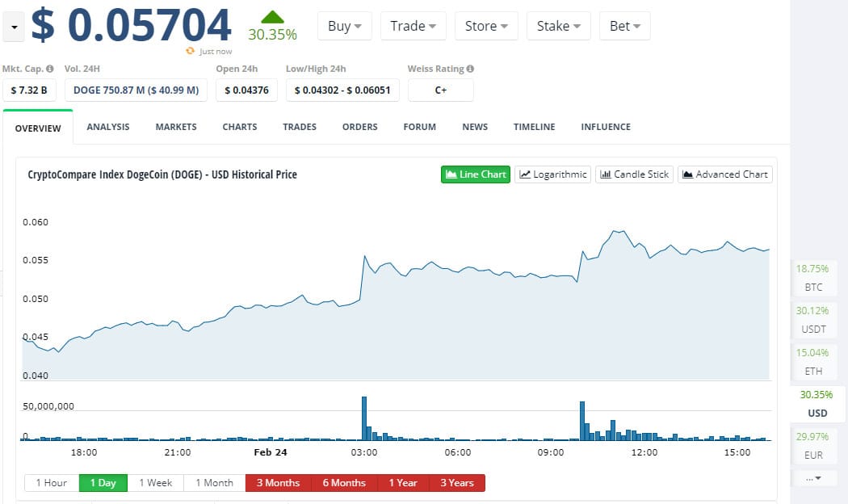Select USD as comparison currency
Screen dimensions: 848x504
click(x=817, y=404)
